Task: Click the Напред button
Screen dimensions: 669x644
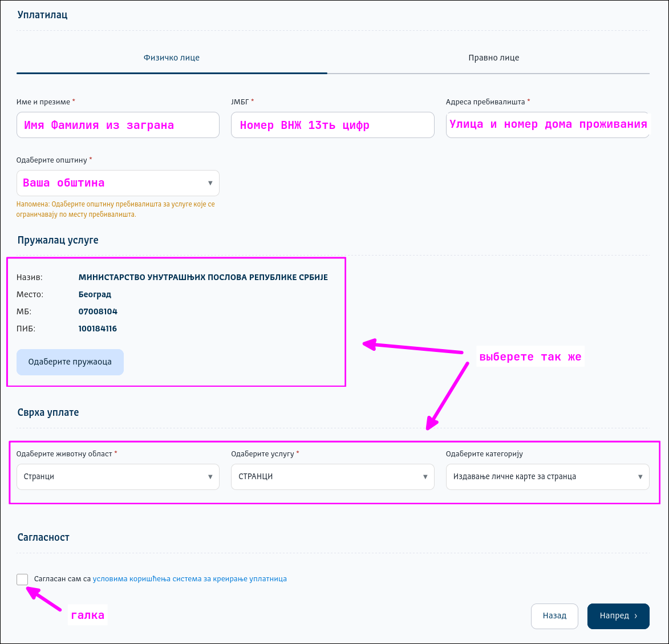Action: click(618, 616)
